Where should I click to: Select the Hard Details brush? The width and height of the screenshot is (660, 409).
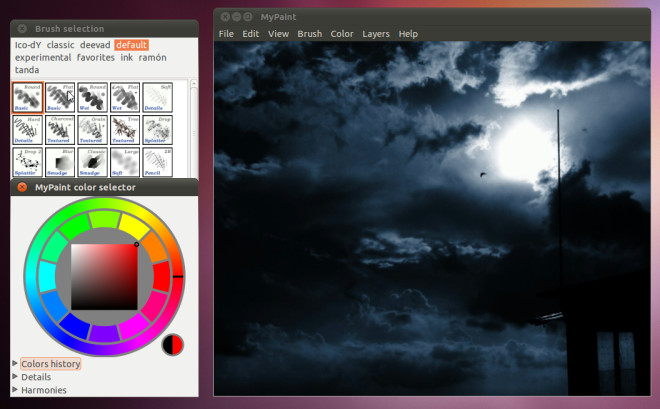point(28,129)
